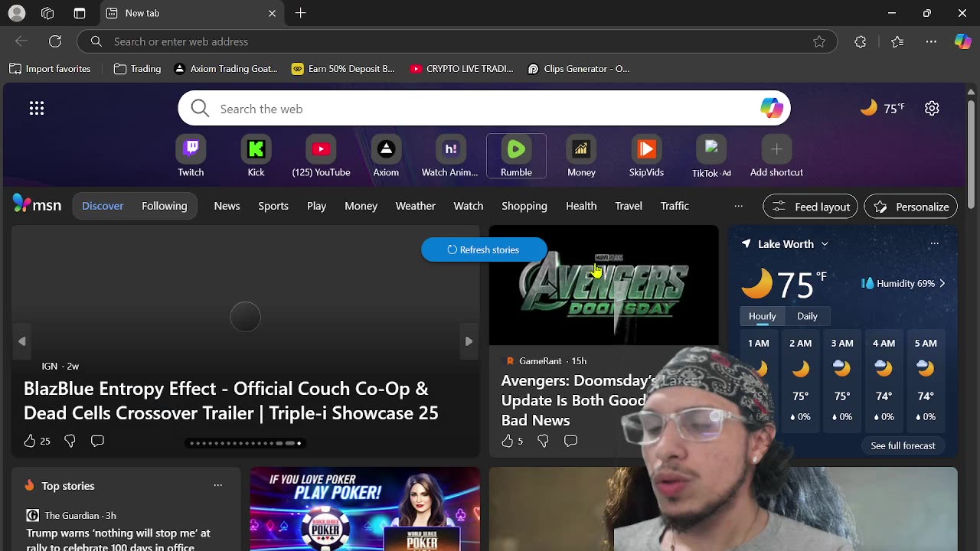
Task: Select the Discover feed
Action: [x=103, y=206]
